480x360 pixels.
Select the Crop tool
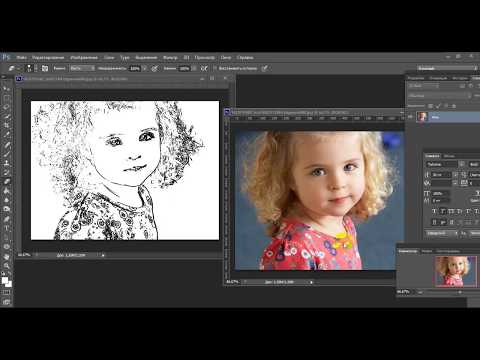coord(6,126)
